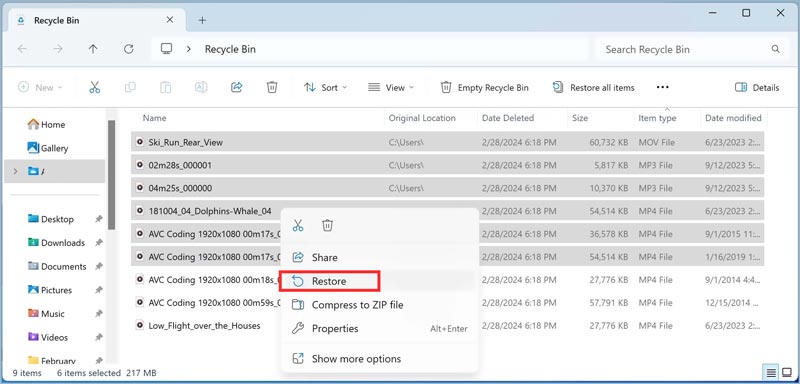The width and height of the screenshot is (800, 384).
Task: Open Documents in the sidebar
Action: coord(57,266)
